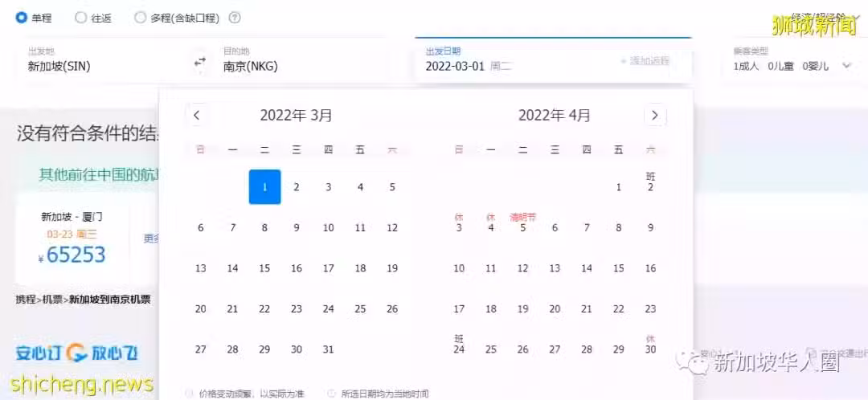This screenshot has width=868, height=400.
Task: Pick March 31 in the calendar
Action: [329, 349]
